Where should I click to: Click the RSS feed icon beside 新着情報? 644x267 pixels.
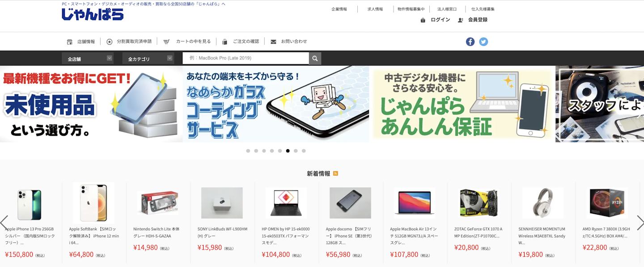coord(335,173)
